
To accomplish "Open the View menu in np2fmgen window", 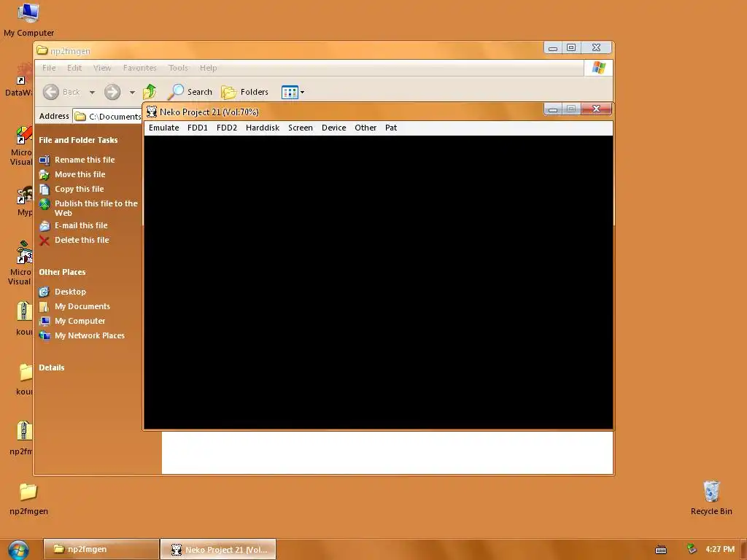I will click(102, 68).
